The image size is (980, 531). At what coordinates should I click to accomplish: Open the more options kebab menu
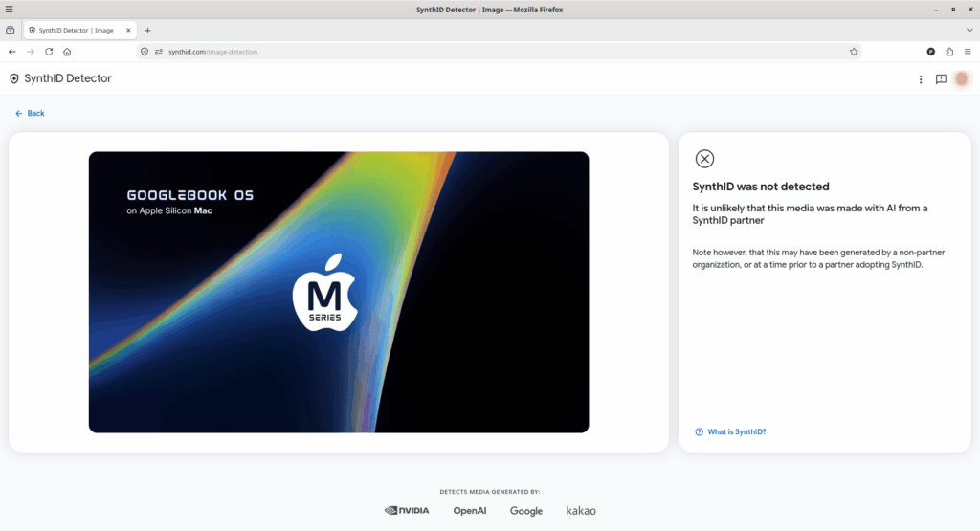[921, 79]
